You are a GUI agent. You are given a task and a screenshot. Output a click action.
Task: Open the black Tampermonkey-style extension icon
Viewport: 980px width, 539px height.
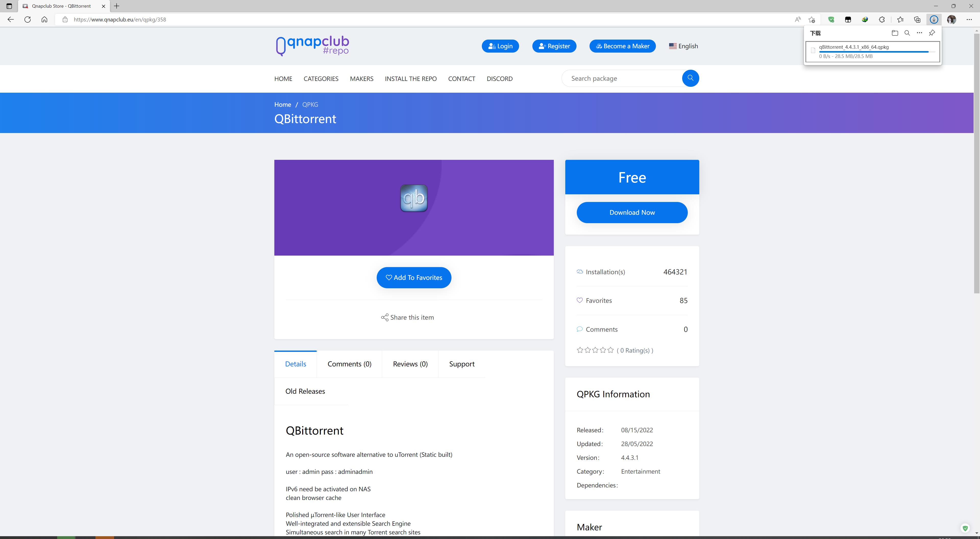point(848,19)
